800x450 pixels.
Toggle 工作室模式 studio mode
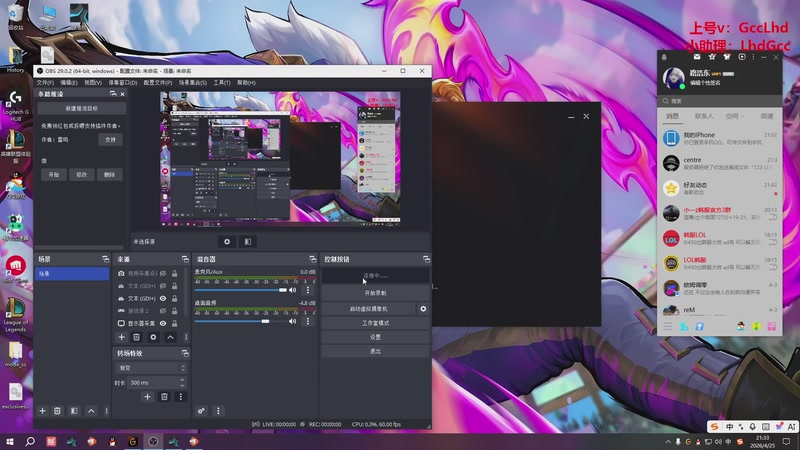376,323
